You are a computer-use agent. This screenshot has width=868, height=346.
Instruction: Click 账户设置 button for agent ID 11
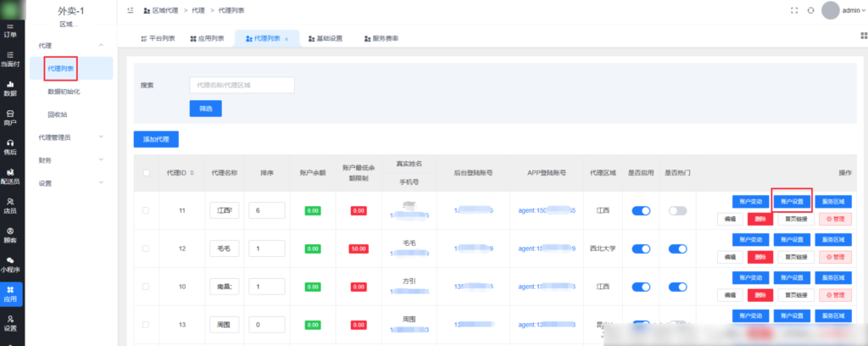coord(792,202)
